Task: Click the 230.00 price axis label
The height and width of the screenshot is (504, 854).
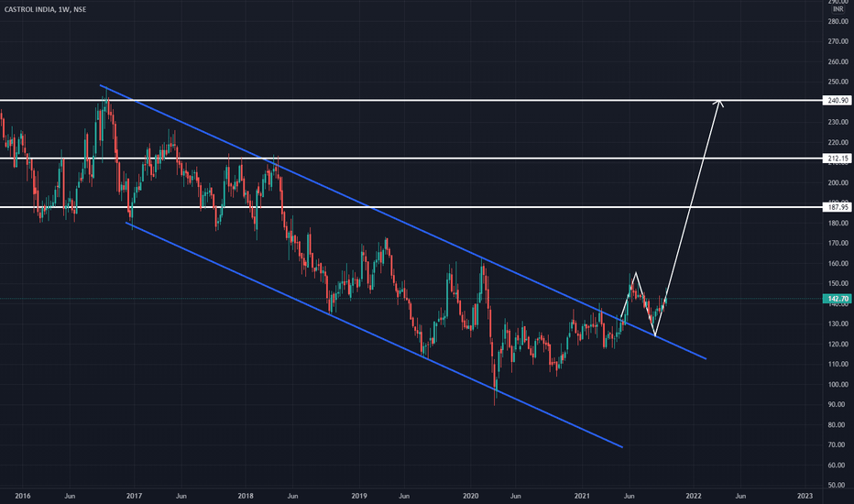Action: pyautogui.click(x=838, y=122)
